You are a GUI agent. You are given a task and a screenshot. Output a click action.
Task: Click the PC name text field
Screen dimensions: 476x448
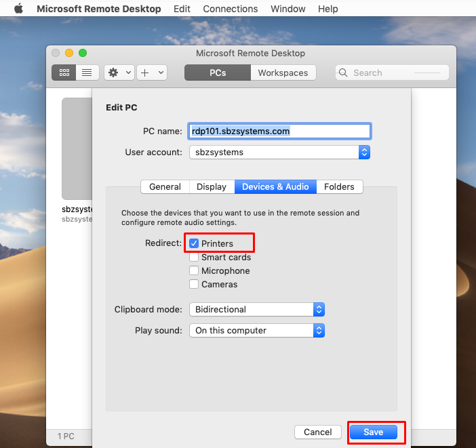click(x=279, y=131)
